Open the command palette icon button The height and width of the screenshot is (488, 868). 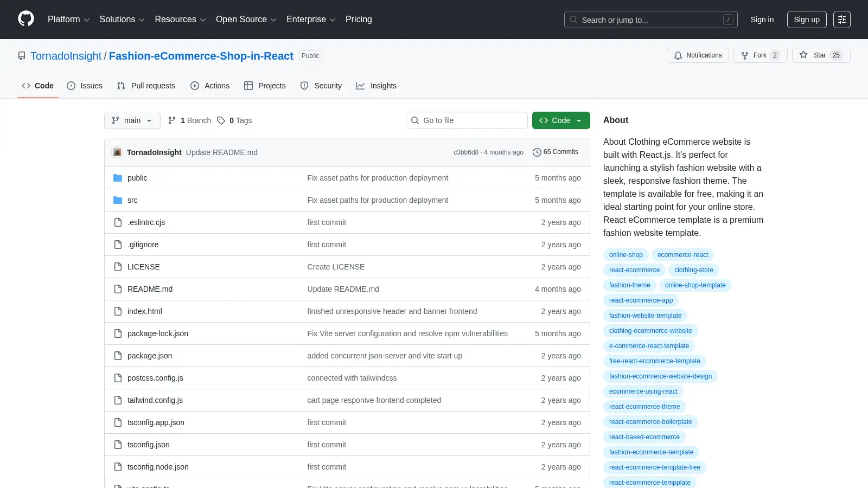(842, 20)
